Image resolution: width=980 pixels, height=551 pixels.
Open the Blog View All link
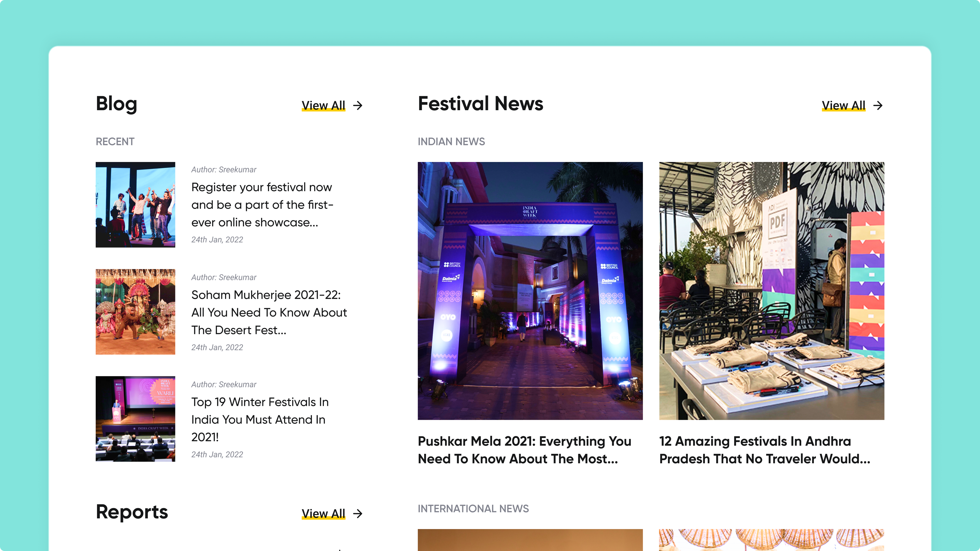(323, 105)
